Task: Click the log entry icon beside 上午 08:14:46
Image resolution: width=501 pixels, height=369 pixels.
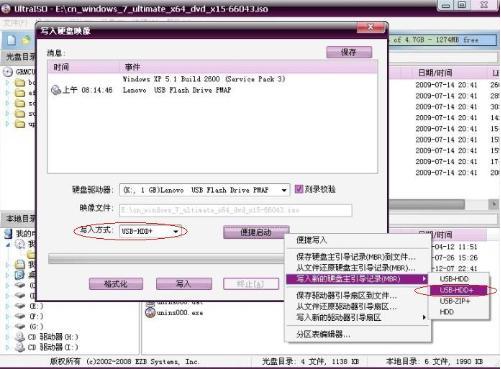Action: pos(56,90)
